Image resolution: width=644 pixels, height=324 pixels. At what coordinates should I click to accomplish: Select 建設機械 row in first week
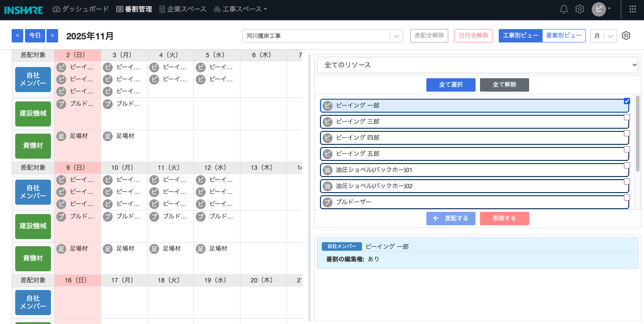(33, 114)
